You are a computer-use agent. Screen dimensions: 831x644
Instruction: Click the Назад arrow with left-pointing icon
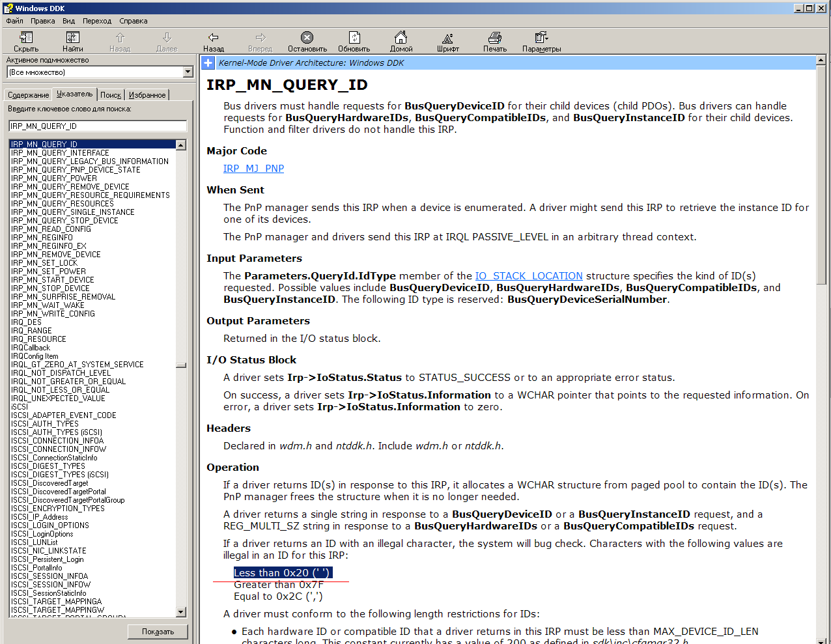[213, 38]
